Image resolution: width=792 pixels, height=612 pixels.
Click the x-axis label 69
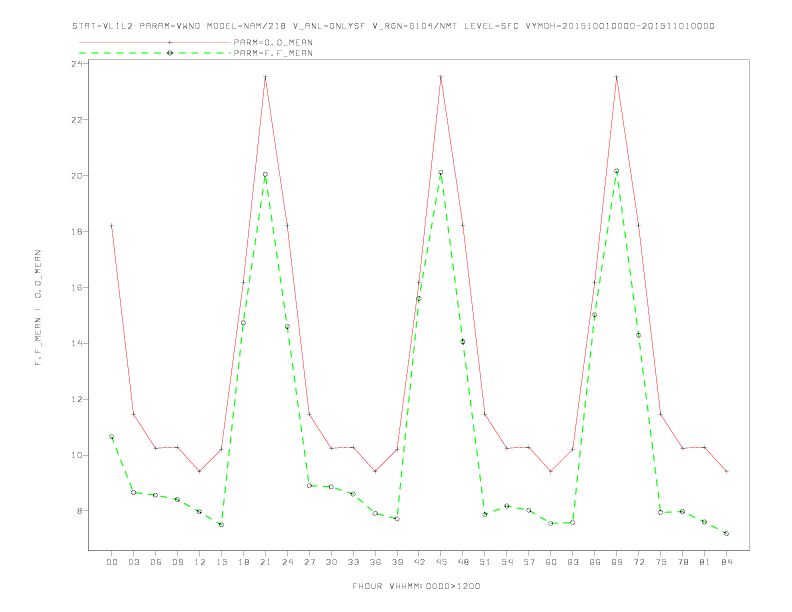point(617,562)
